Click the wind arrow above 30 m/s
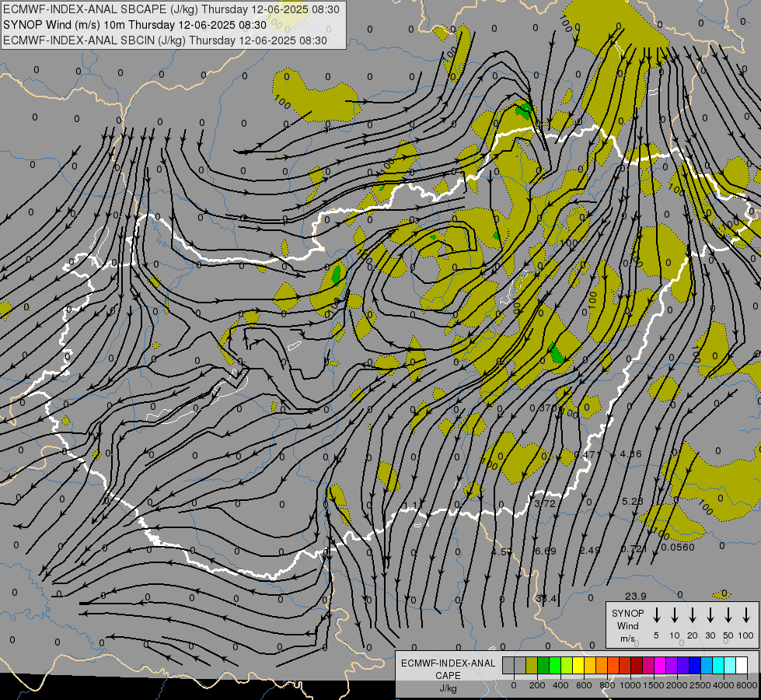Screen dimensions: 761x700 [710, 615]
